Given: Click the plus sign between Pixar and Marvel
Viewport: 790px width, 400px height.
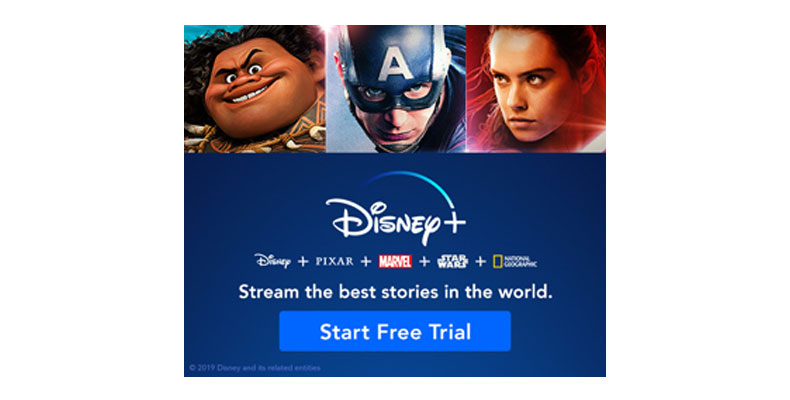Looking at the screenshot, I should pos(366,261).
